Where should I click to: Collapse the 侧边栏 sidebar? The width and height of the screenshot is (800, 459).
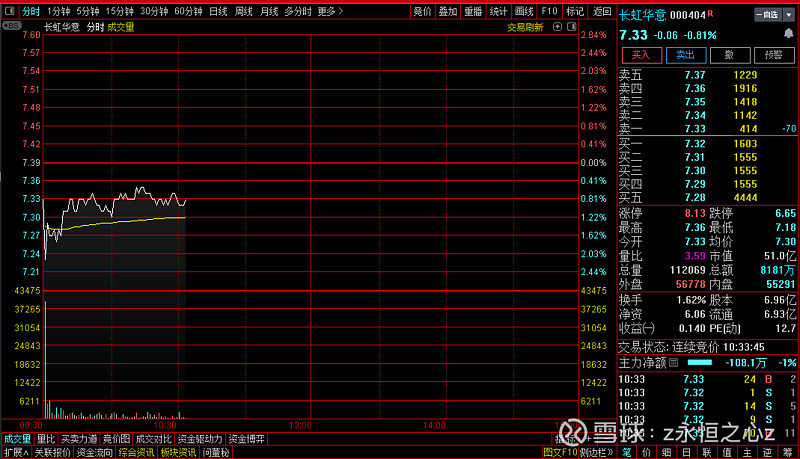596,452
